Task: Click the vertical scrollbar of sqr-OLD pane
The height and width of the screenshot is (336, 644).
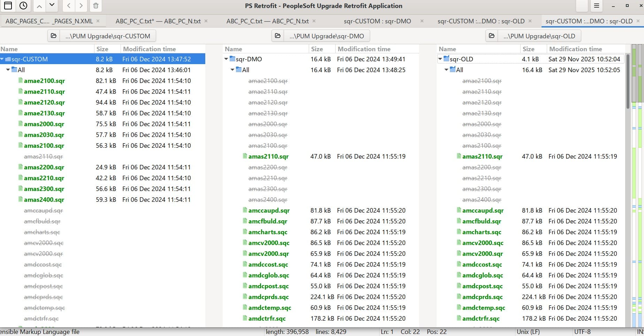Action: 628,174
